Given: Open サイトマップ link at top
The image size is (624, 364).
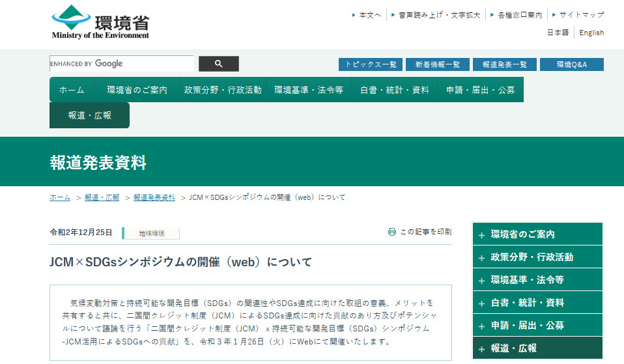Looking at the screenshot, I should 581,14.
